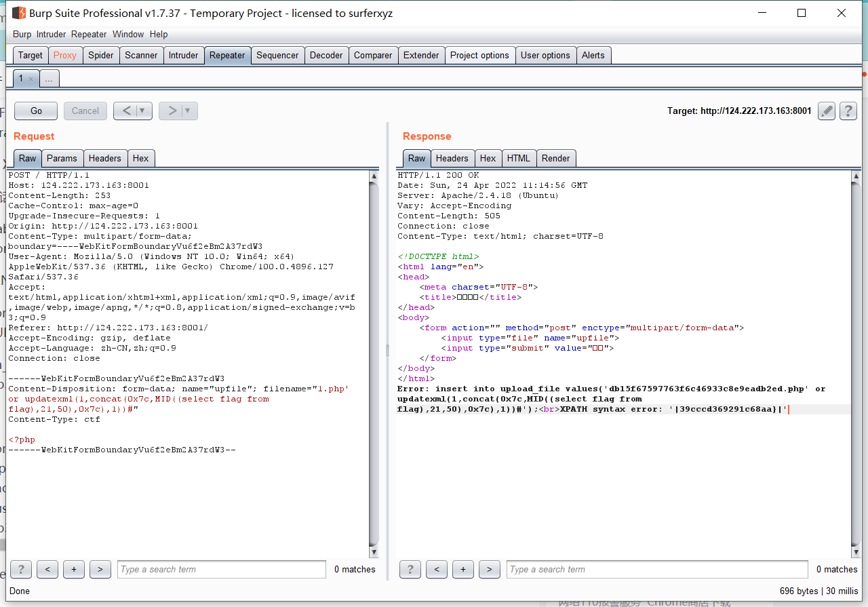This screenshot has height=607, width=868.
Task: Switch to the Proxy tab
Action: [x=65, y=56]
